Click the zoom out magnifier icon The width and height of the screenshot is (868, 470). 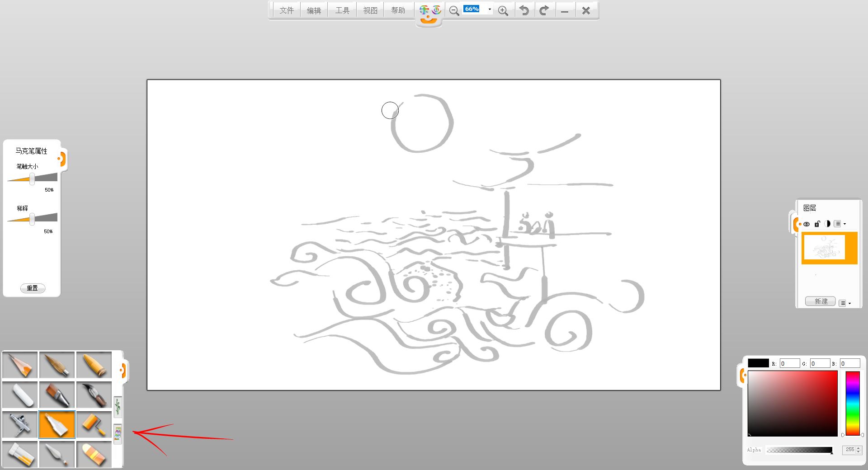(454, 10)
